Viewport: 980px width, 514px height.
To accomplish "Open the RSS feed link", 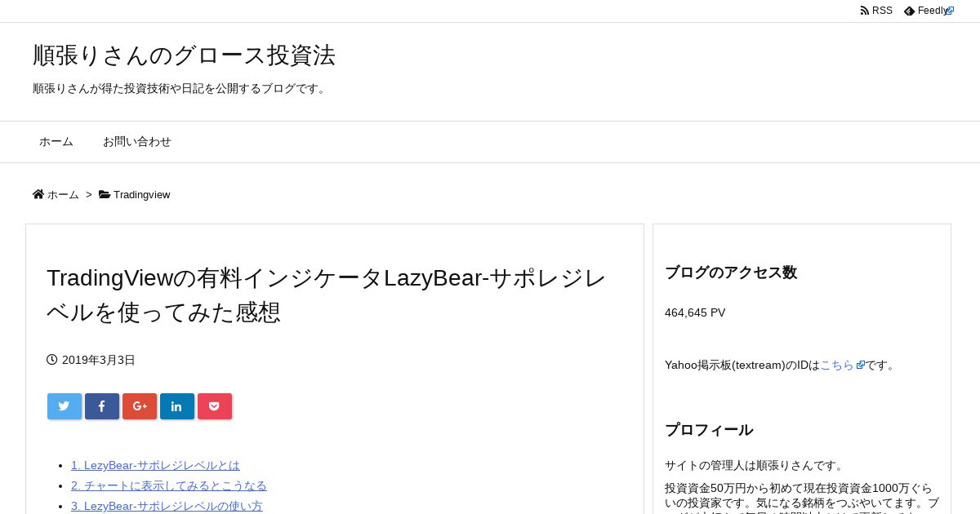I will 876,11.
